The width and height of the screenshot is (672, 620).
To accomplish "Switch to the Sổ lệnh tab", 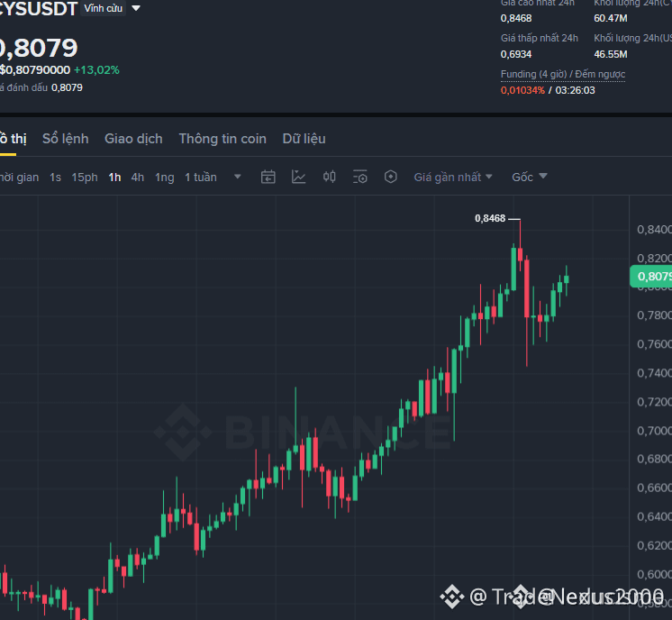I will coord(66,139).
